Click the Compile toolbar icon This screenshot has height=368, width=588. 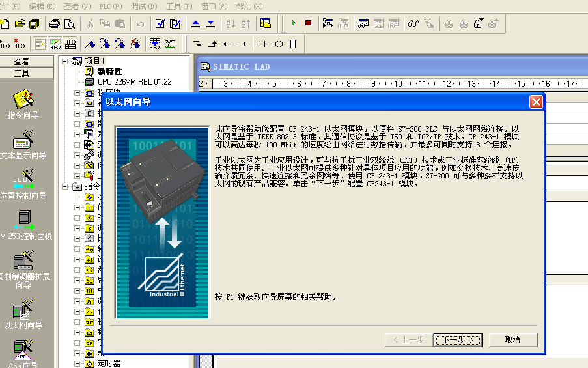pyautogui.click(x=160, y=23)
